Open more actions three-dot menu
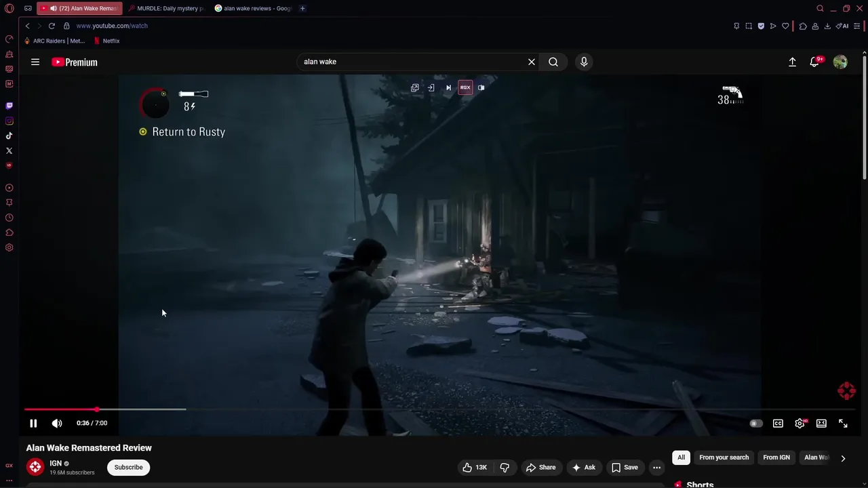This screenshot has width=868, height=488. (x=656, y=468)
